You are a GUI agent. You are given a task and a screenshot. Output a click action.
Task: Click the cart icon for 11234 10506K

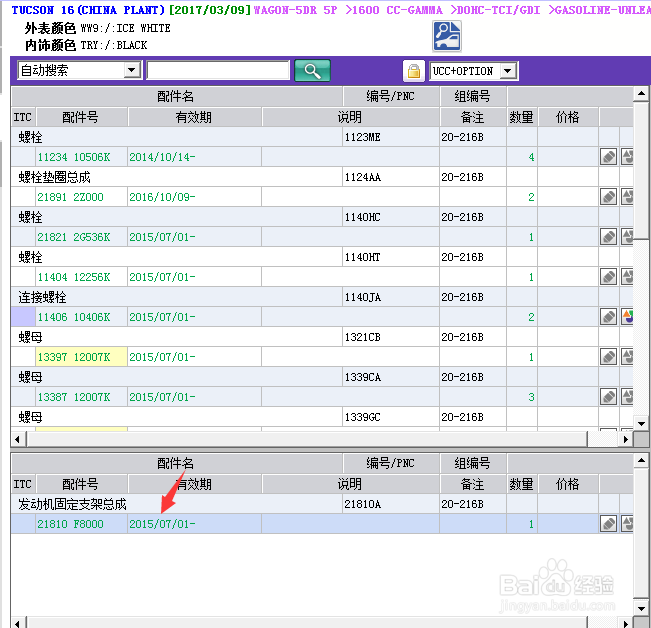pyautogui.click(x=627, y=157)
